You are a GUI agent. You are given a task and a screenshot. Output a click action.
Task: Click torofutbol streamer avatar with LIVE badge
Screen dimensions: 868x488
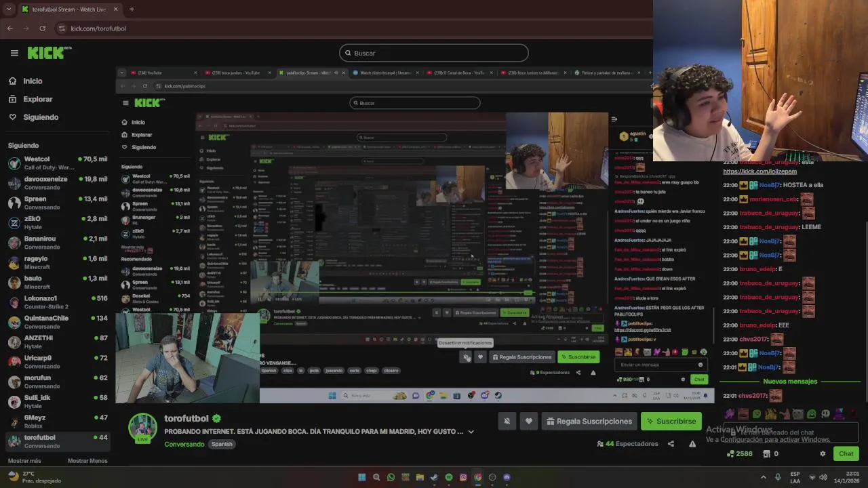pyautogui.click(x=143, y=428)
